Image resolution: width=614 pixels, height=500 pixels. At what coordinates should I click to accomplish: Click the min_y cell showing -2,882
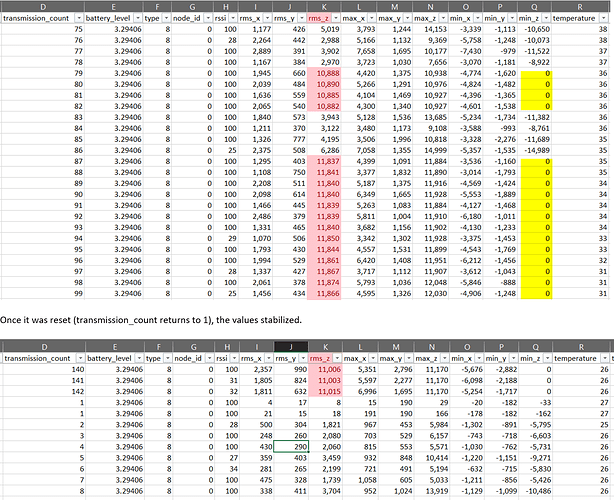tap(501, 370)
